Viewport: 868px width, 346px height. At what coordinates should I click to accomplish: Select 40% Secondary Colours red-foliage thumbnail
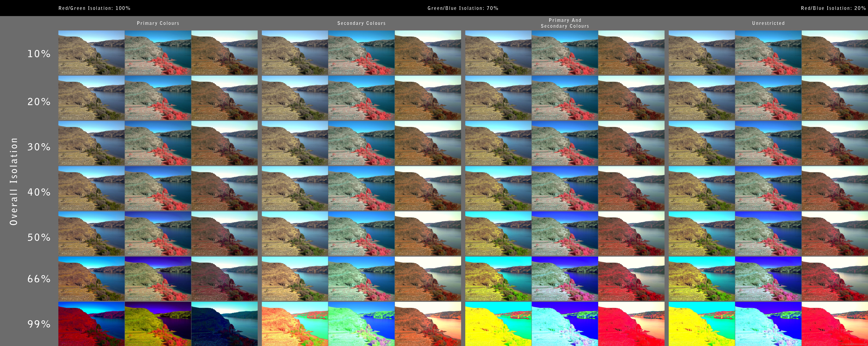(362, 188)
